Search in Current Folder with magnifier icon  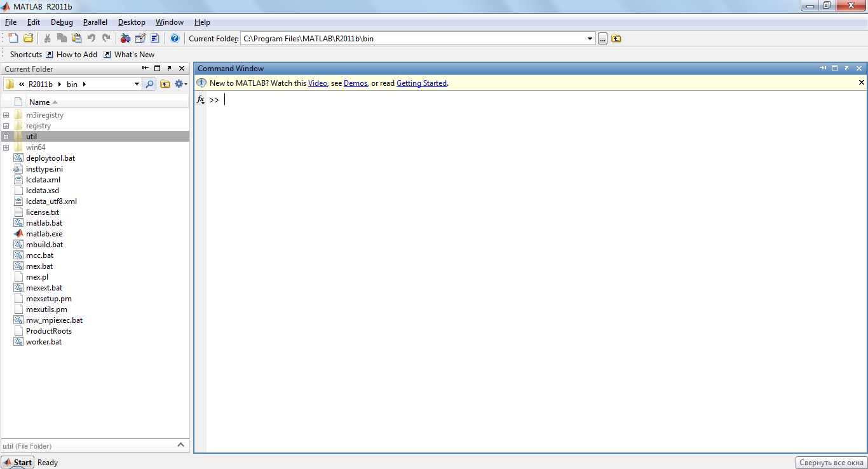149,84
